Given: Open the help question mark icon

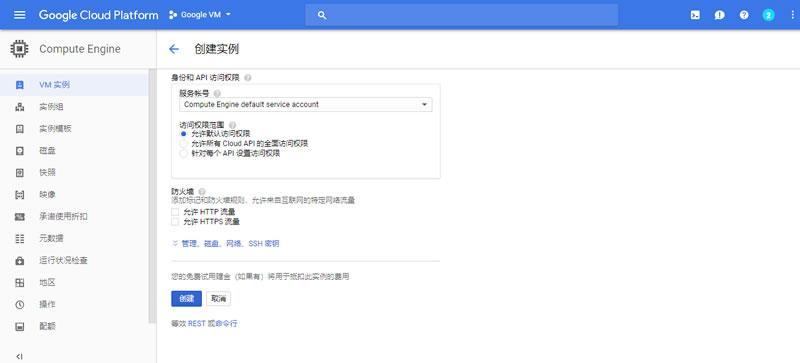Looking at the screenshot, I should coord(744,15).
